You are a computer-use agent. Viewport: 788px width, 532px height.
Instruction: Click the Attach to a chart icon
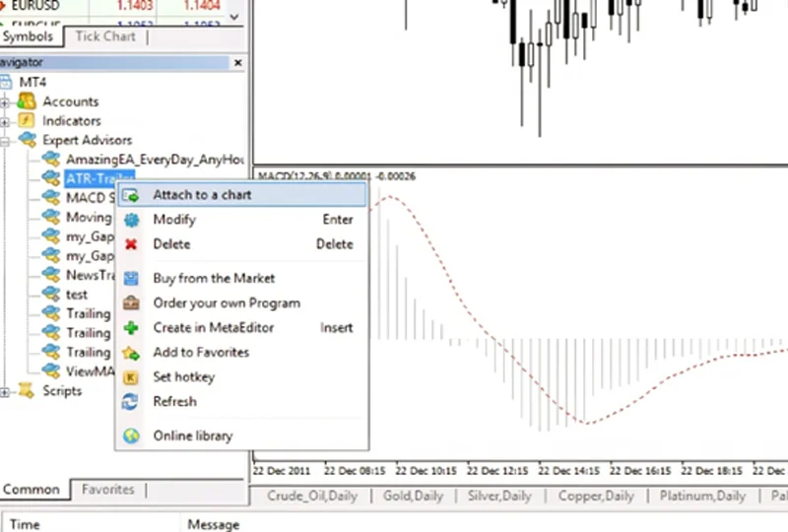click(131, 195)
